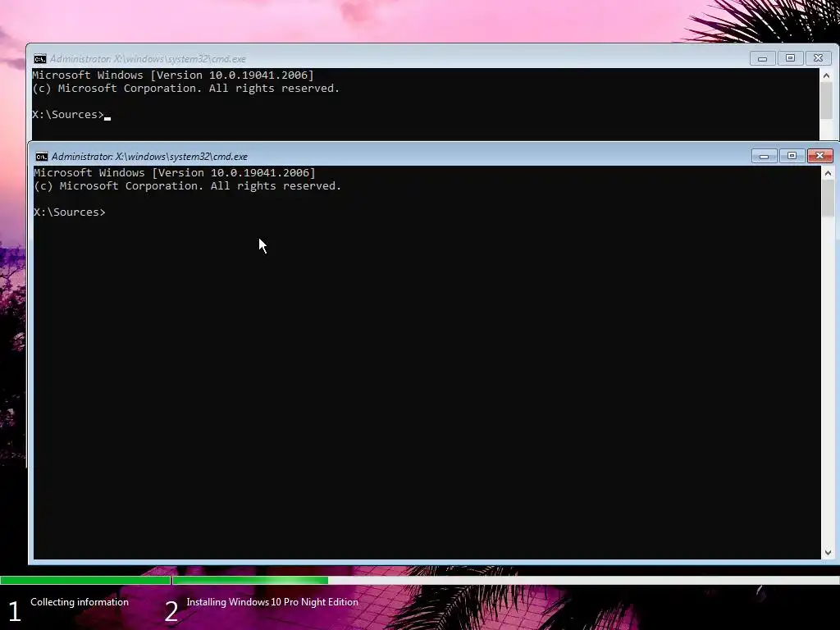Click the Collecting information progress bar segment

[x=85, y=580]
